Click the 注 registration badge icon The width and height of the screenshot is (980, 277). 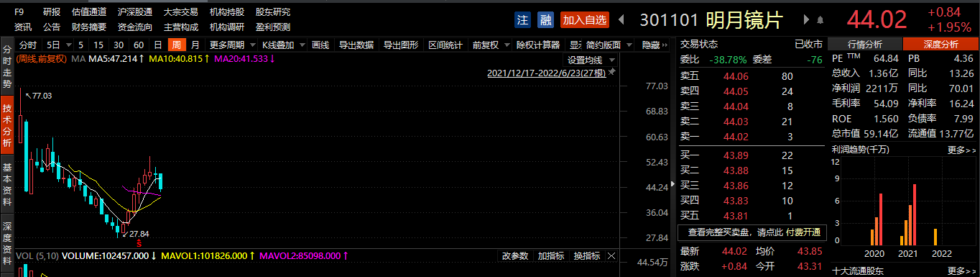coord(523,19)
